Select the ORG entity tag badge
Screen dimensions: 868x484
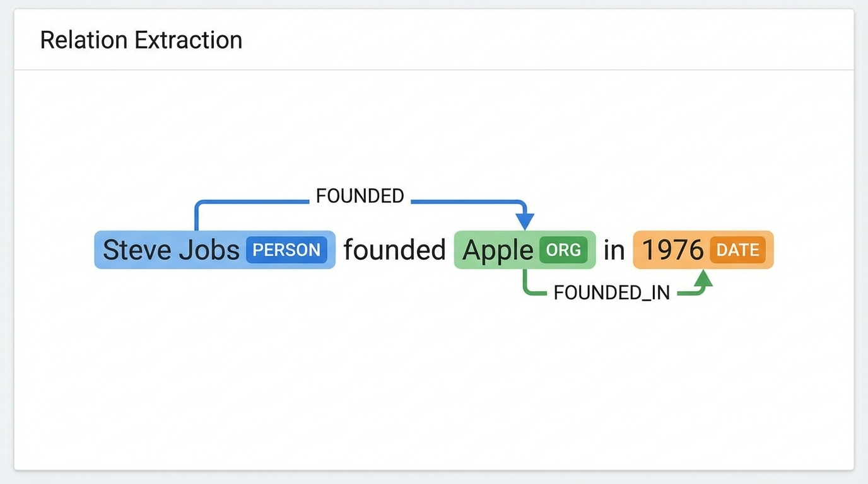(563, 250)
